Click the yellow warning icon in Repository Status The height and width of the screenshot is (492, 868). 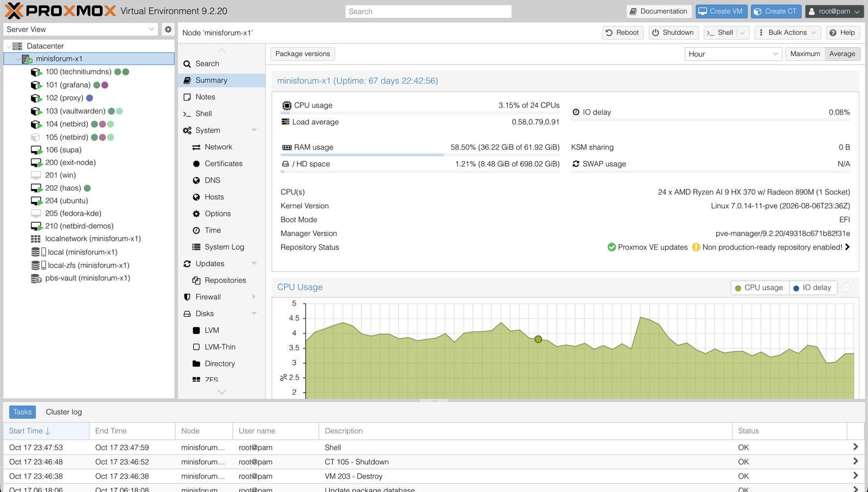[x=696, y=248]
